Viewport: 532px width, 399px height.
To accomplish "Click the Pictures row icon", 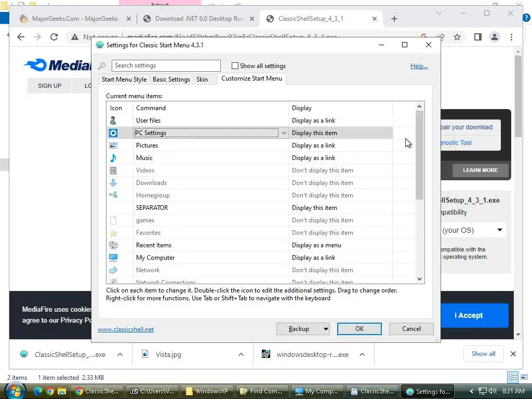I will 113,145.
